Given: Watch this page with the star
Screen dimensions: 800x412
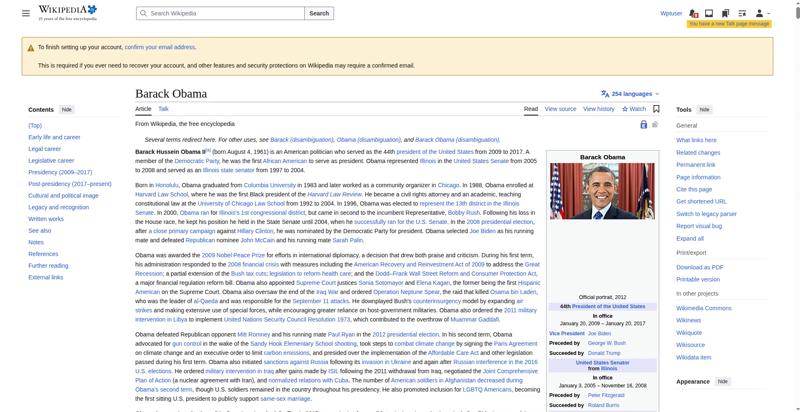Looking at the screenshot, I should [x=634, y=109].
